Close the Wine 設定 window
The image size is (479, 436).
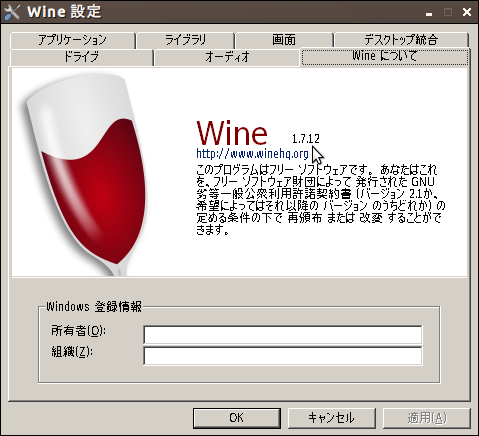tap(467, 12)
